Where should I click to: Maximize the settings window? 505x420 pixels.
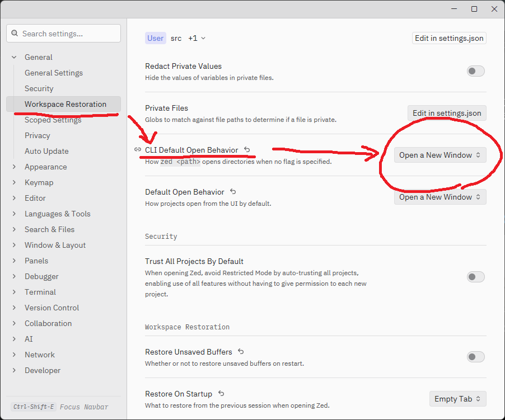(474, 9)
